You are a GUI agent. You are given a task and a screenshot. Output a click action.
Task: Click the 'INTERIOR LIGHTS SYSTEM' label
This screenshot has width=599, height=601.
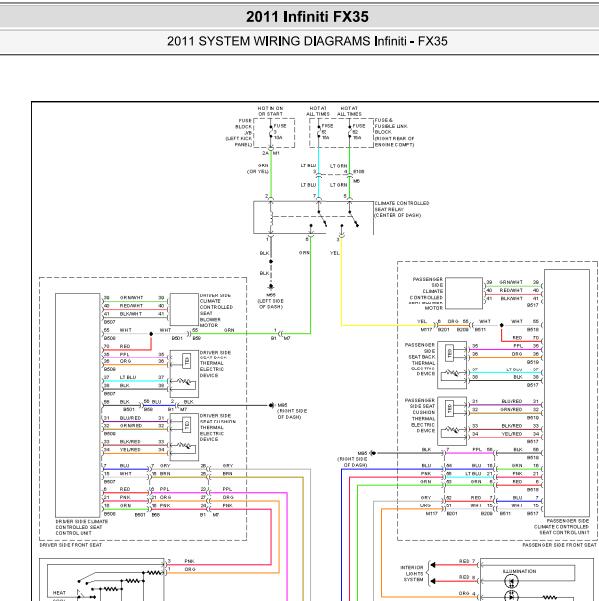tap(412, 573)
